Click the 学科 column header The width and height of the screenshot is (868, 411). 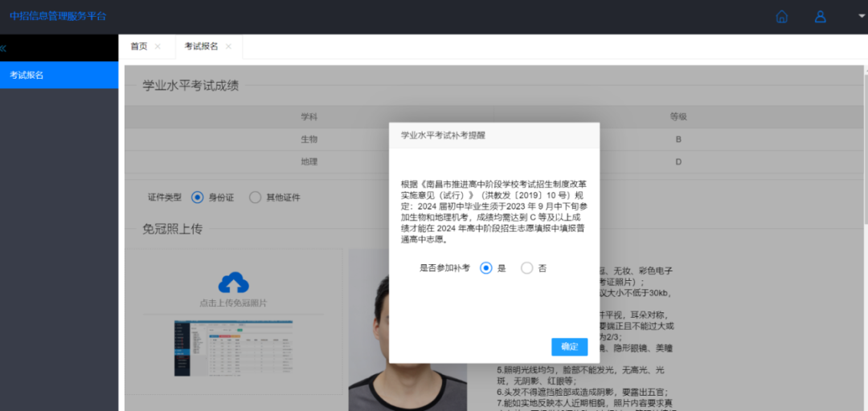[309, 116]
